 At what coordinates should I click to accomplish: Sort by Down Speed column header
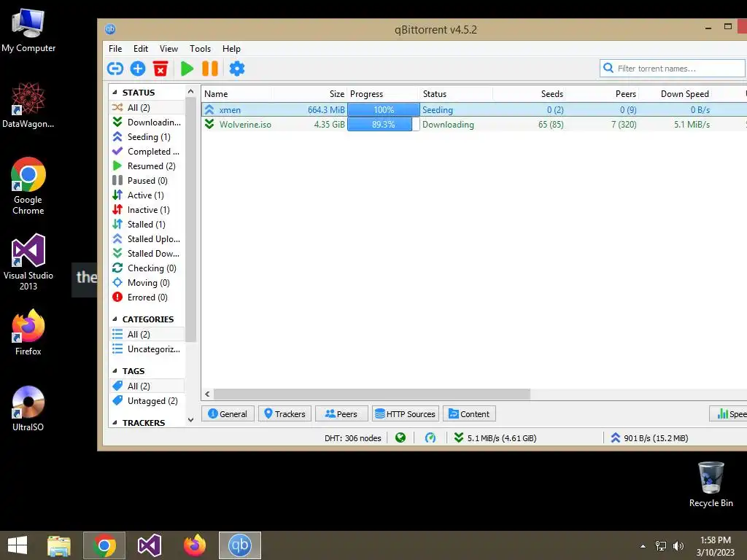coord(675,94)
